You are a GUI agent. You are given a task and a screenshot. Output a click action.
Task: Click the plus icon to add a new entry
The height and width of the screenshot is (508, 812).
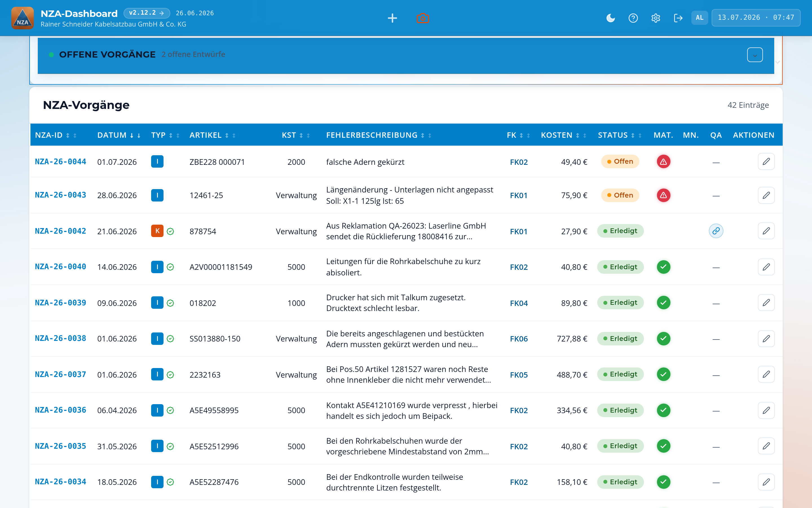392,18
